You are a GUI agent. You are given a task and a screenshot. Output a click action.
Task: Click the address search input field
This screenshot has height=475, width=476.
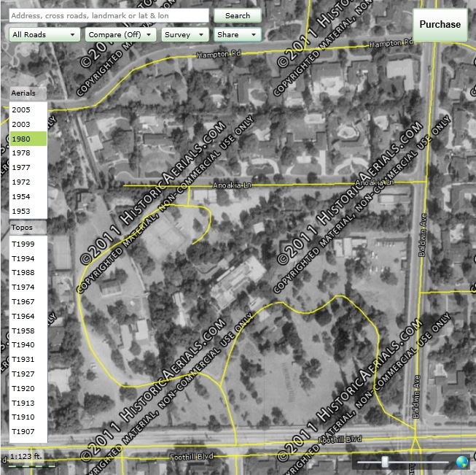[109, 15]
